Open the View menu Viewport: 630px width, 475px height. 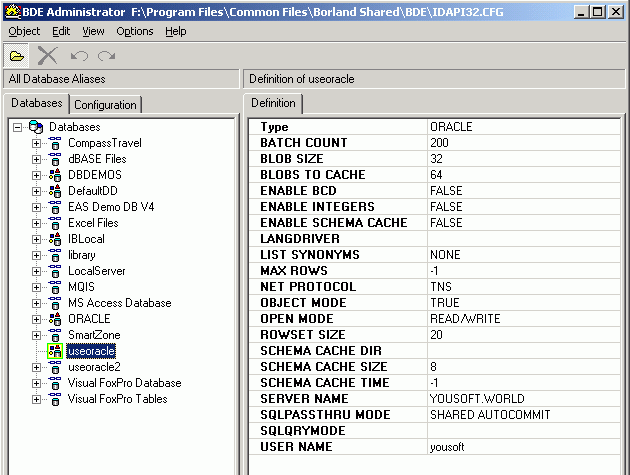tap(93, 31)
